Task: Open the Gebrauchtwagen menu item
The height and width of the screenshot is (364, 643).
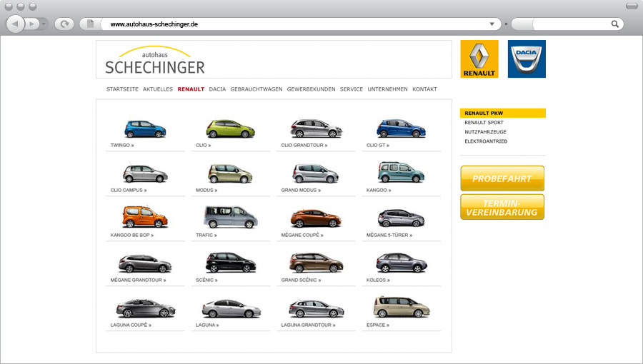Action: tap(256, 89)
